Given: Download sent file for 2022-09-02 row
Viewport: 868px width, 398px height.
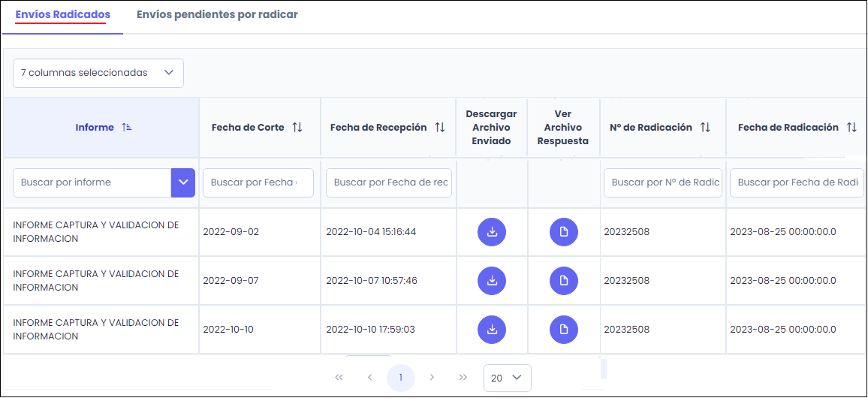Looking at the screenshot, I should point(492,232).
